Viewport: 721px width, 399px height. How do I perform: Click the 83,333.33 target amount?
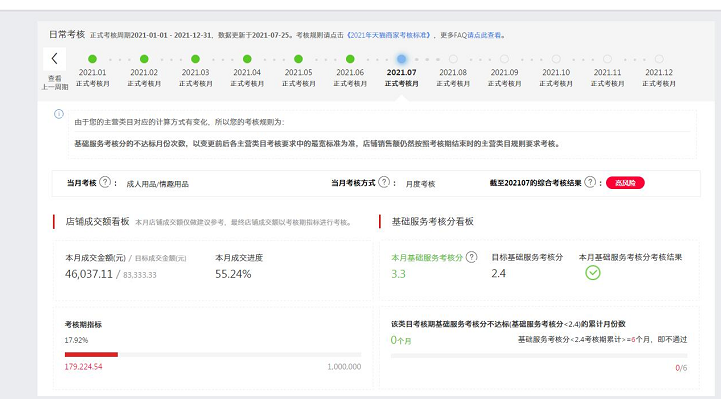click(140, 275)
